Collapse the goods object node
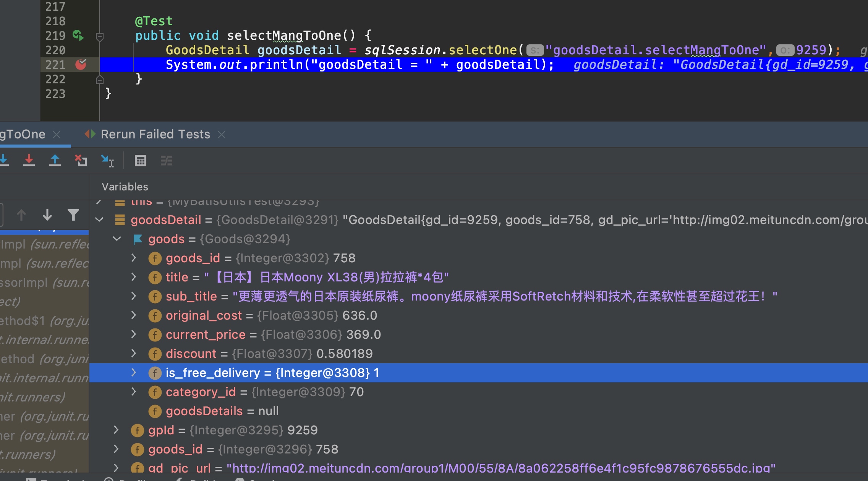Screen dimensions: 868x481 tap(117, 239)
